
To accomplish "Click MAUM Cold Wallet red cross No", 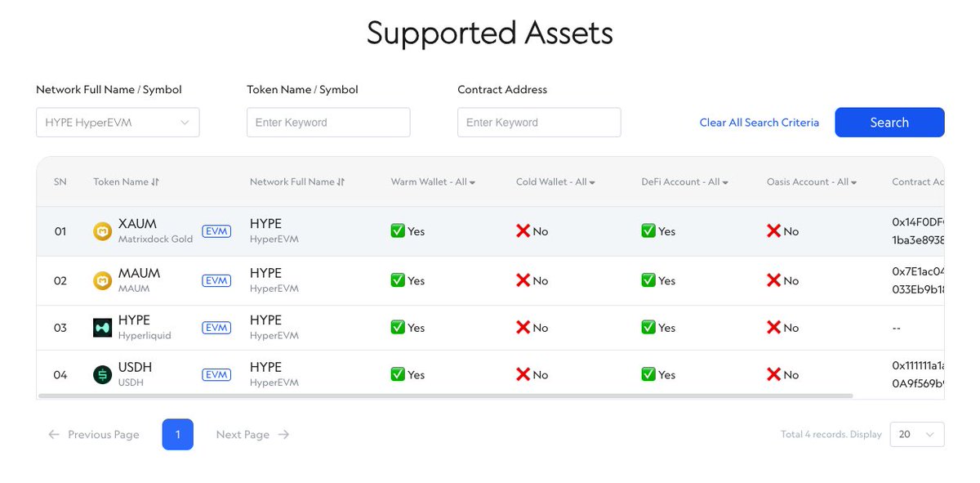I will [x=532, y=280].
